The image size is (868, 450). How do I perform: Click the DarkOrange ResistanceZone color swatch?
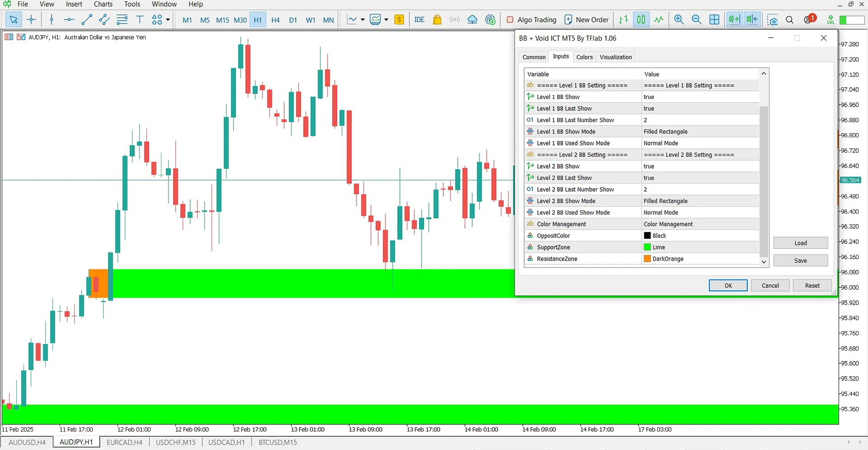[x=647, y=259]
